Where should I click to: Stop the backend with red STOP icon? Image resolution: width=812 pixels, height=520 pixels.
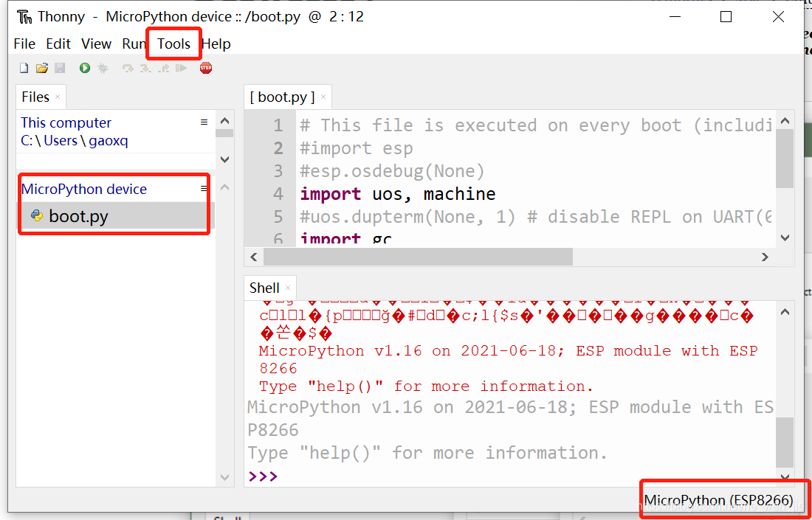206,68
